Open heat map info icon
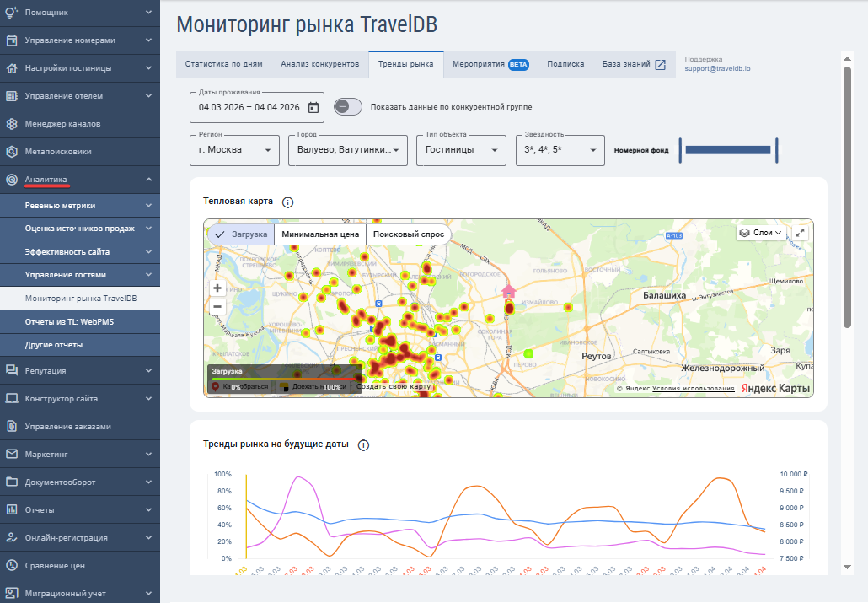This screenshot has height=603, width=868. tap(288, 202)
